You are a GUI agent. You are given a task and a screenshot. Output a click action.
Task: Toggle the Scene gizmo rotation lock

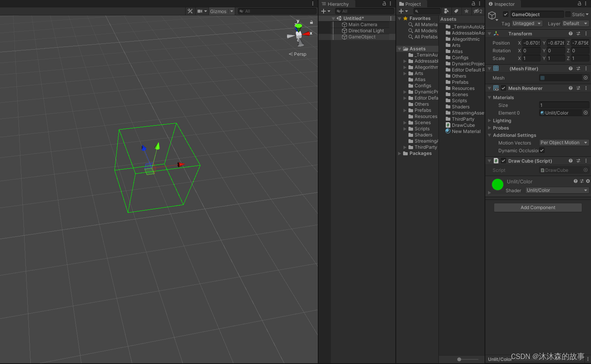[x=311, y=22]
